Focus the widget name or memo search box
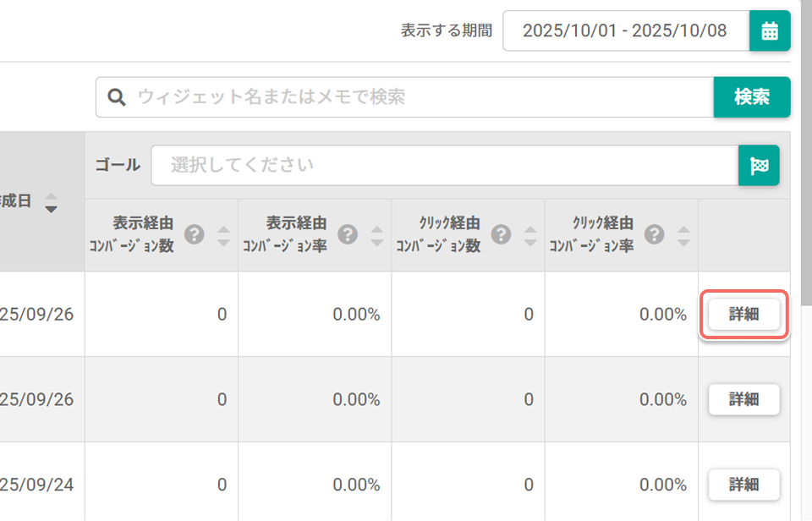The height and width of the screenshot is (521, 812). pos(404,97)
